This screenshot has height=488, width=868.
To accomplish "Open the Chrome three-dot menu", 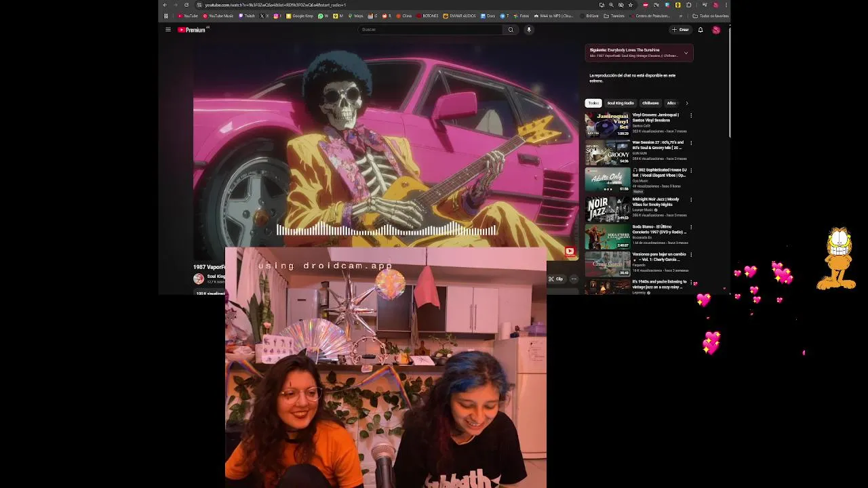I will (x=726, y=5).
